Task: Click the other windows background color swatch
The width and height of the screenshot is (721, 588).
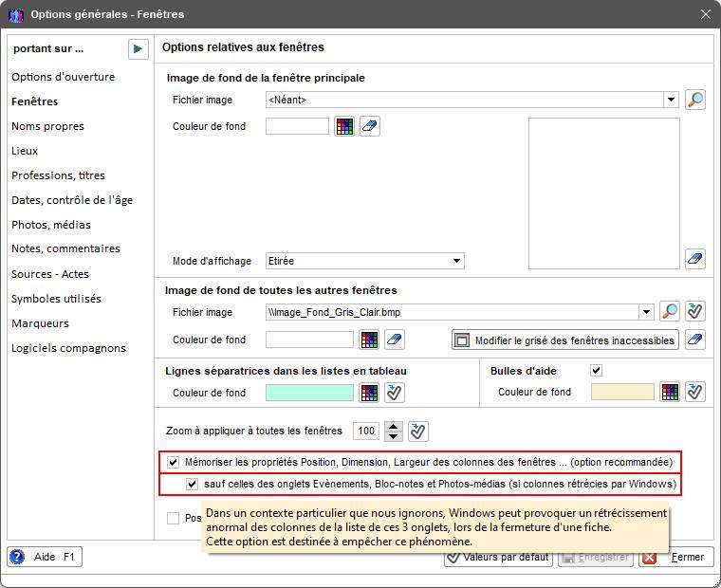Action: 309,340
